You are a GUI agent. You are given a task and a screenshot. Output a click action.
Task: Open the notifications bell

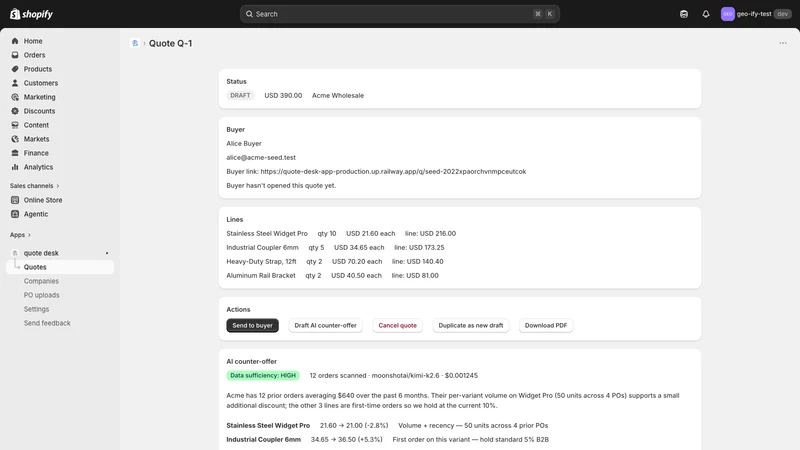[706, 14]
